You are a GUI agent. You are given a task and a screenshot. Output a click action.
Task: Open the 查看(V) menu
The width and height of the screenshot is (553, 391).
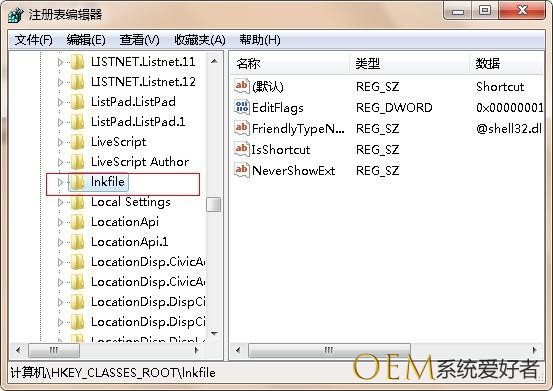pyautogui.click(x=139, y=40)
